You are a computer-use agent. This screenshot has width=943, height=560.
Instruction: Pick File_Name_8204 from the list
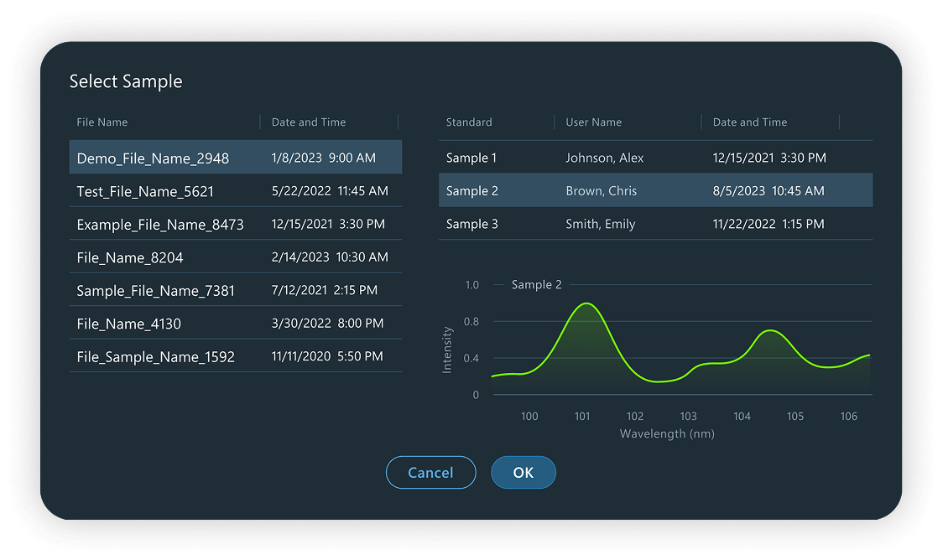point(235,257)
